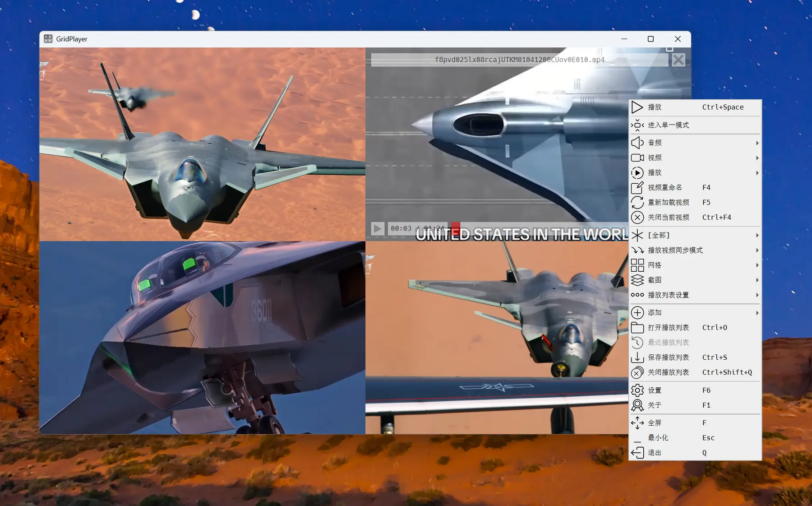Close the top-right video with X button
The height and width of the screenshot is (506, 812).
point(678,60)
